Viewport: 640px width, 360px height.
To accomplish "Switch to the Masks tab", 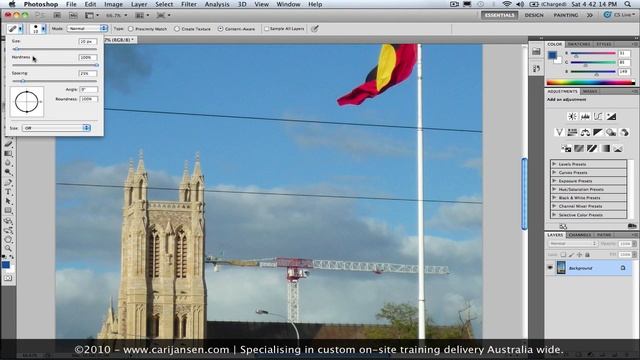I will point(590,91).
